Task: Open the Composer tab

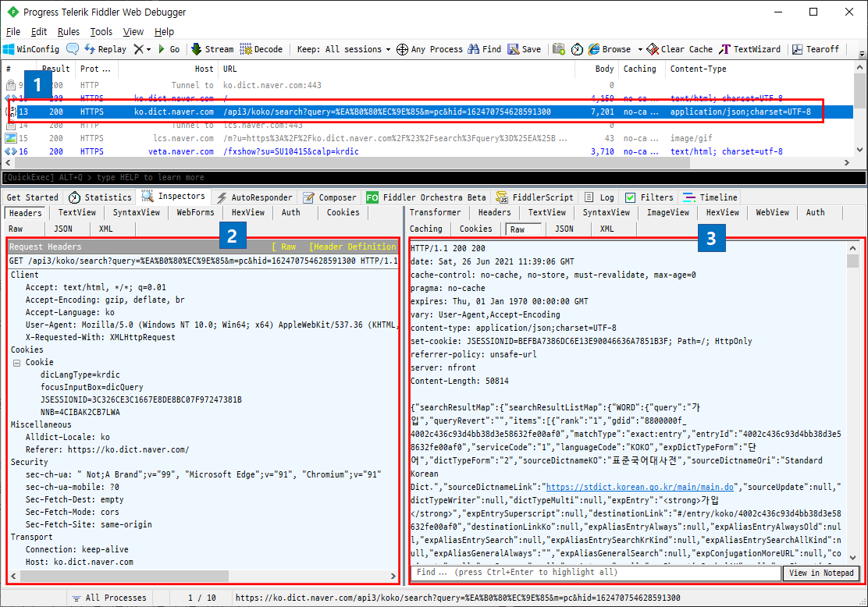Action: [330, 197]
